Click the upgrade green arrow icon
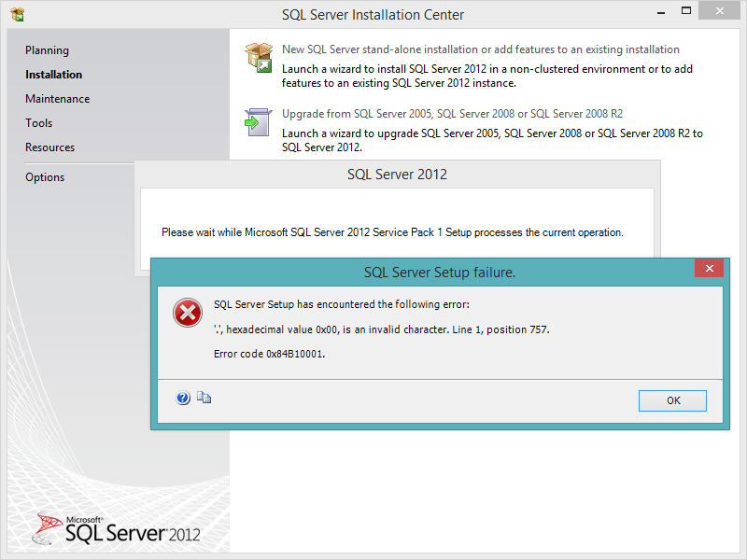Image resolution: width=747 pixels, height=560 pixels. pos(259,122)
